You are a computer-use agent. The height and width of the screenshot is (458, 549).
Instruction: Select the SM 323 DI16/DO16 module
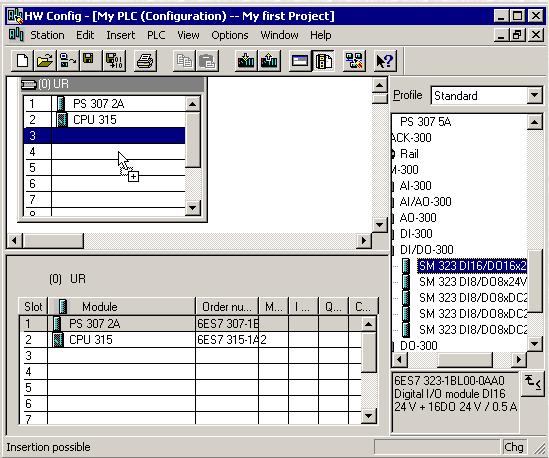(472, 266)
